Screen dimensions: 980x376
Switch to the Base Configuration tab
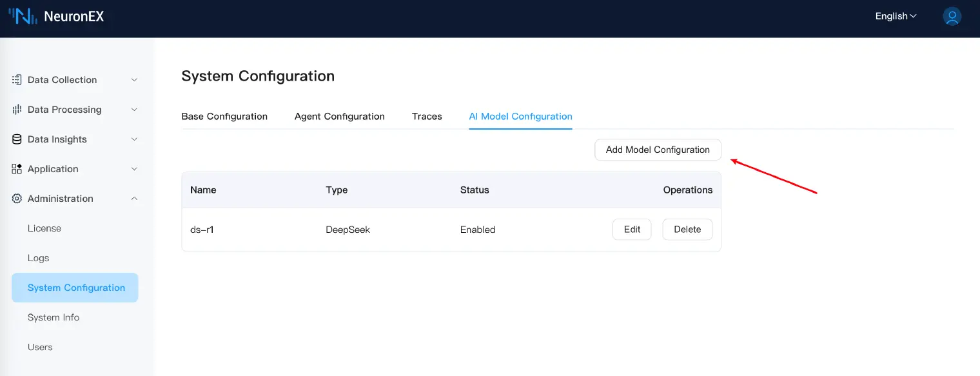(224, 117)
